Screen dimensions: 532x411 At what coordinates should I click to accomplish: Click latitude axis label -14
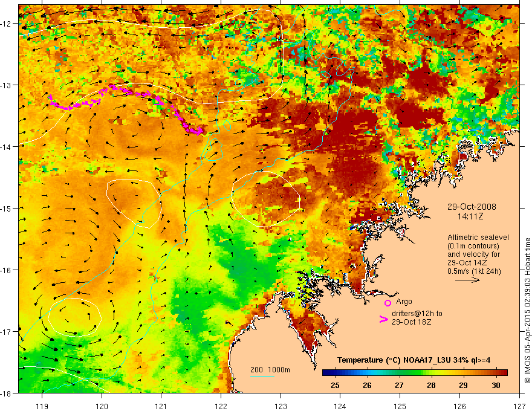[x=7, y=147]
